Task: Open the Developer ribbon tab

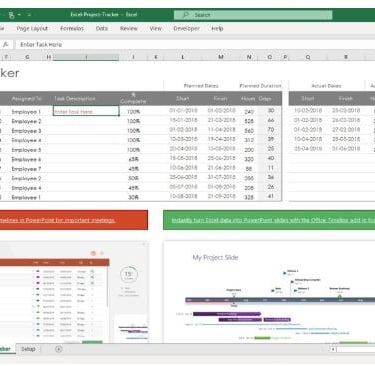Action: [186, 29]
